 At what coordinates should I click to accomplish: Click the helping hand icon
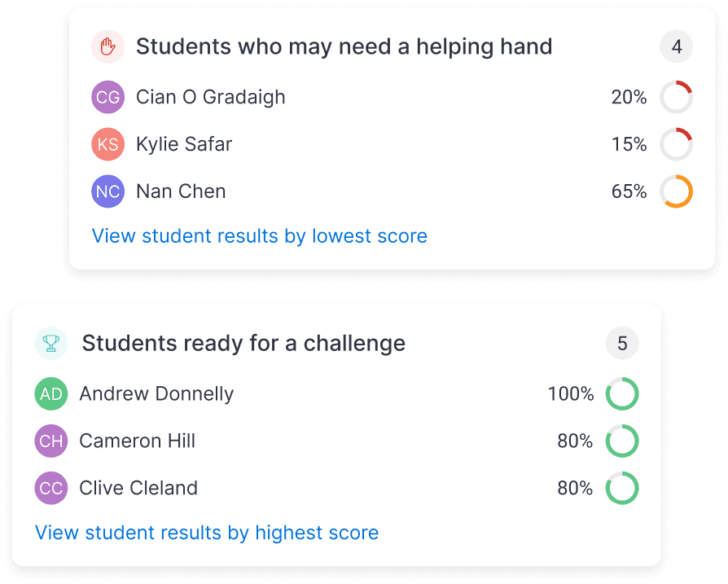click(107, 46)
